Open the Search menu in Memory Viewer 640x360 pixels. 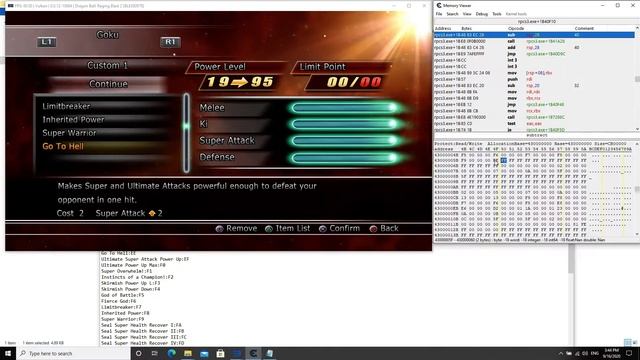pyautogui.click(x=452, y=14)
